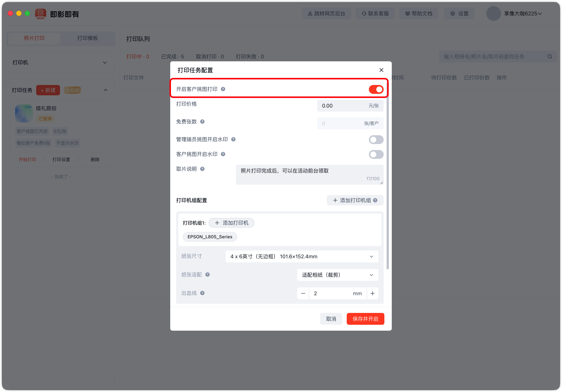Enable 管理端员挑图开启水印 toggle
Image resolution: width=562 pixels, height=392 pixels.
tap(376, 139)
